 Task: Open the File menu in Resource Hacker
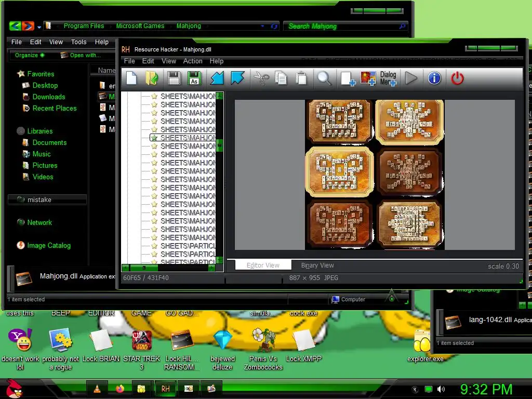(x=129, y=61)
